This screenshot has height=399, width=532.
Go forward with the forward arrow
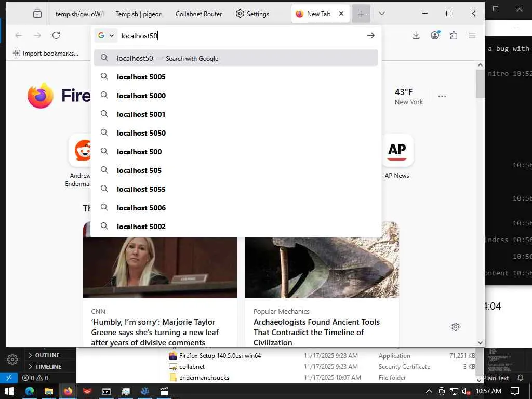click(x=37, y=35)
